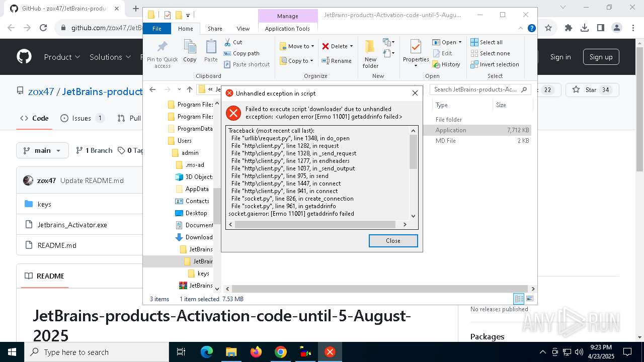
Task: Open the File tab in Explorer
Action: point(157,29)
